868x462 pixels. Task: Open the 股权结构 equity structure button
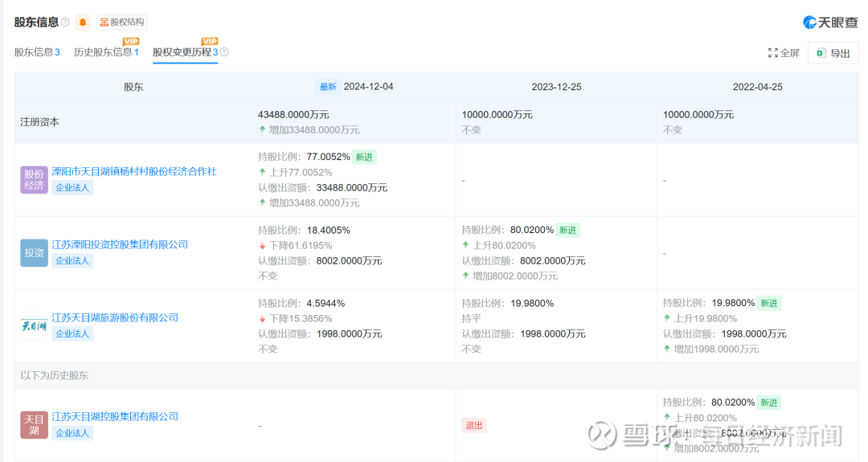tap(122, 22)
